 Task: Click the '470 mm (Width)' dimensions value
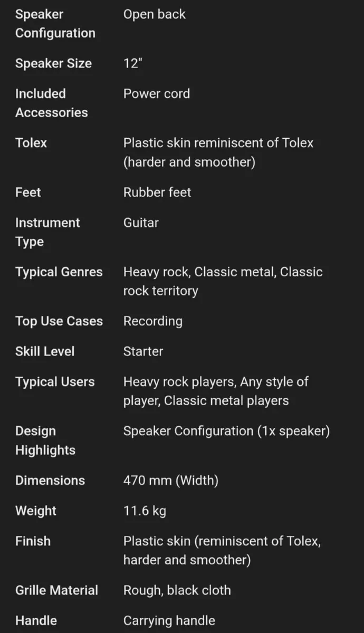pos(170,481)
